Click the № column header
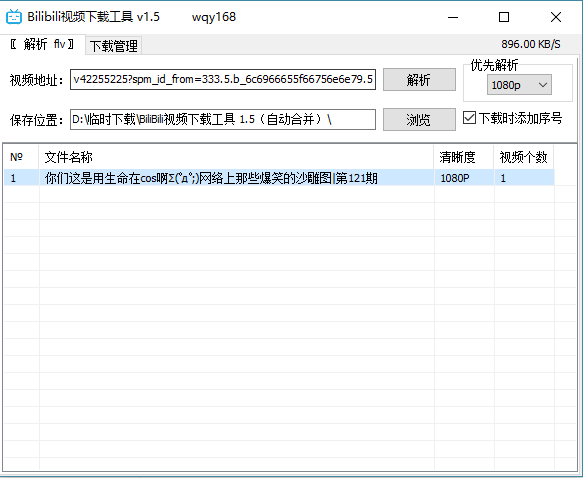Viewport: 583px width, 478px height. (21, 157)
